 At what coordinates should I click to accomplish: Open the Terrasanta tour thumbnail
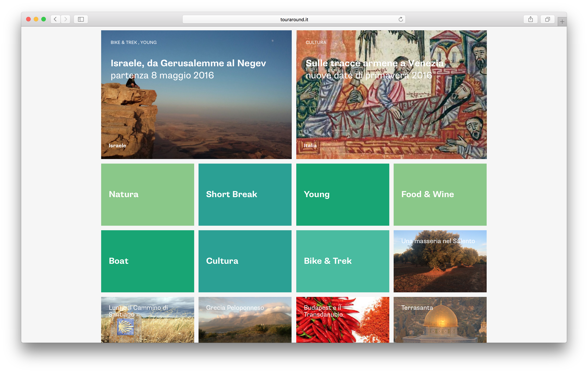pos(440,320)
